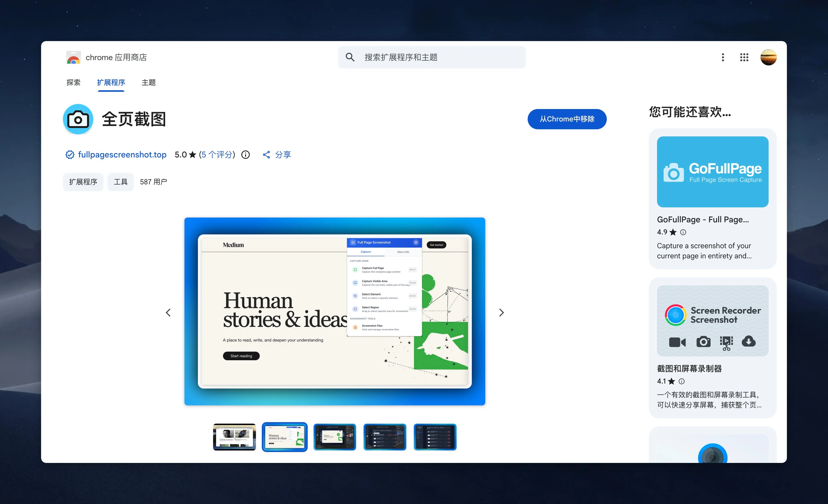Click the profile avatar picture
Screen dimensions: 828x504
tap(769, 57)
